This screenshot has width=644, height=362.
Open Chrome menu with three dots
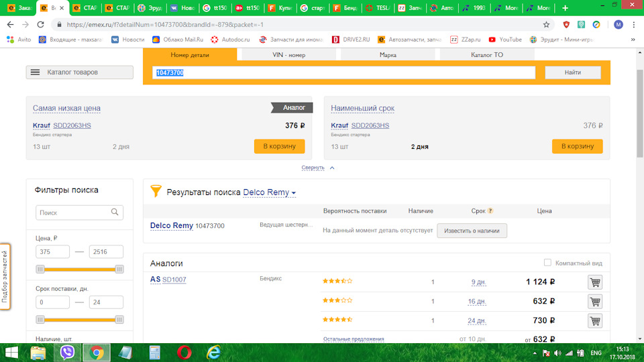click(634, 25)
